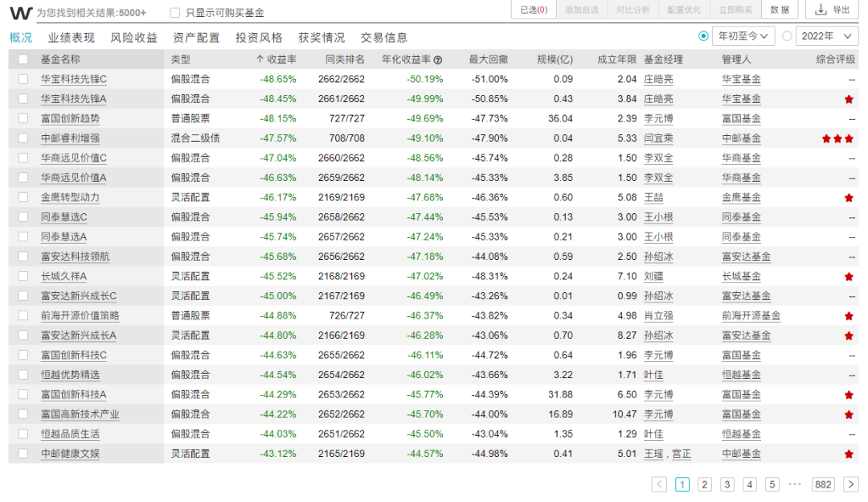Sort by 最大回撤 column header
The width and height of the screenshot is (868, 502).
click(489, 60)
